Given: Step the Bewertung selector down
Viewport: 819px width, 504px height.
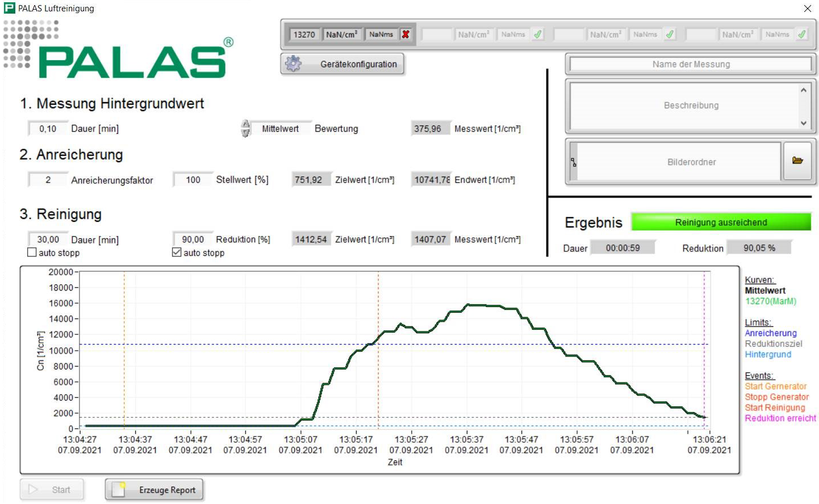Looking at the screenshot, I should (245, 133).
